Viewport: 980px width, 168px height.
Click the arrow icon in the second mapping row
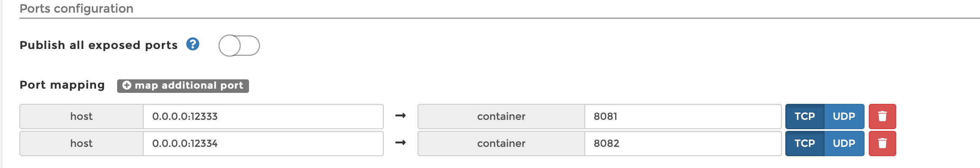pos(401,143)
